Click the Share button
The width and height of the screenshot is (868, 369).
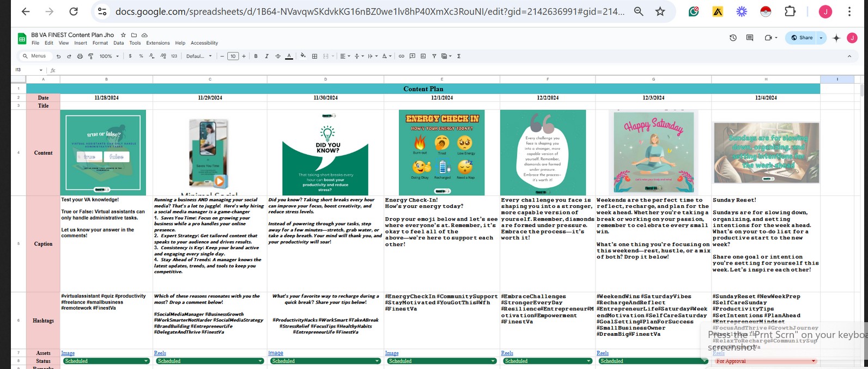[802, 38]
